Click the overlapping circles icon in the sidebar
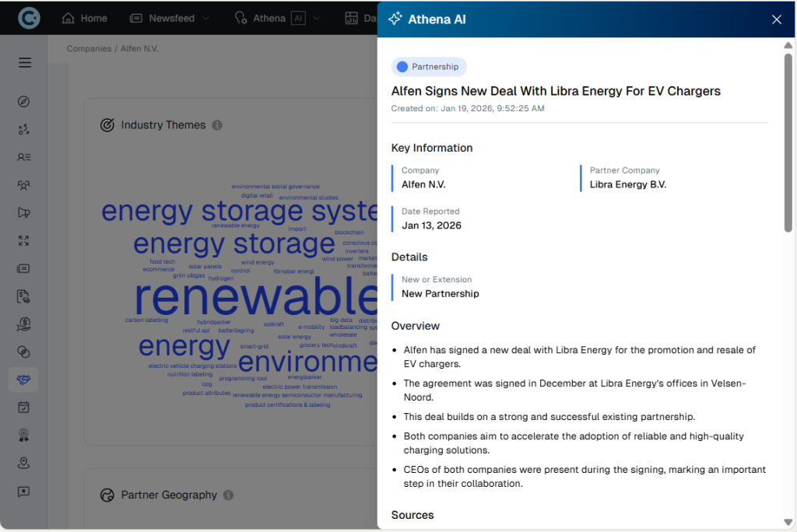797x532 pixels. (23, 352)
